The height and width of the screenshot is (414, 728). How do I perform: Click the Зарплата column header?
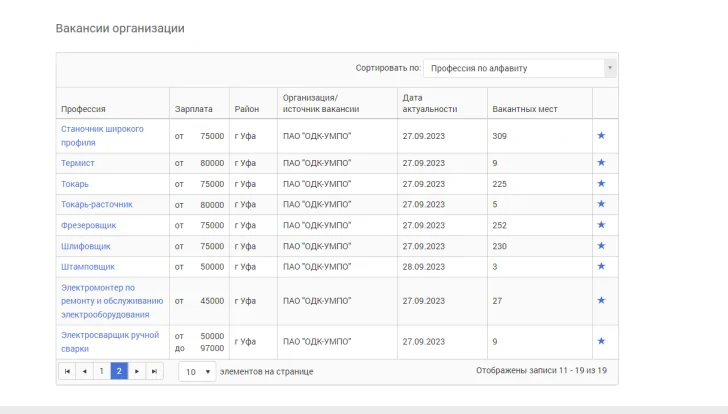click(193, 109)
